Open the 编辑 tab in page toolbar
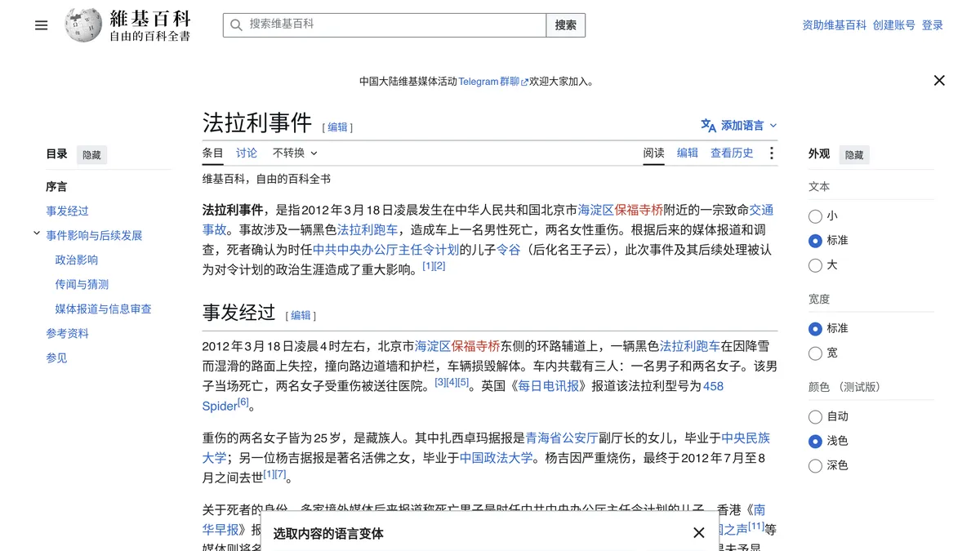980x551 pixels. coord(688,153)
